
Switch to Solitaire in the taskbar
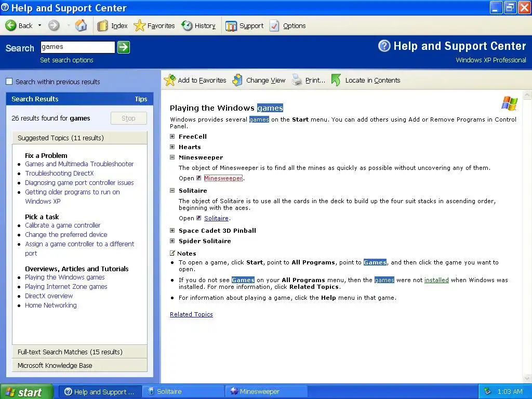click(x=183, y=392)
